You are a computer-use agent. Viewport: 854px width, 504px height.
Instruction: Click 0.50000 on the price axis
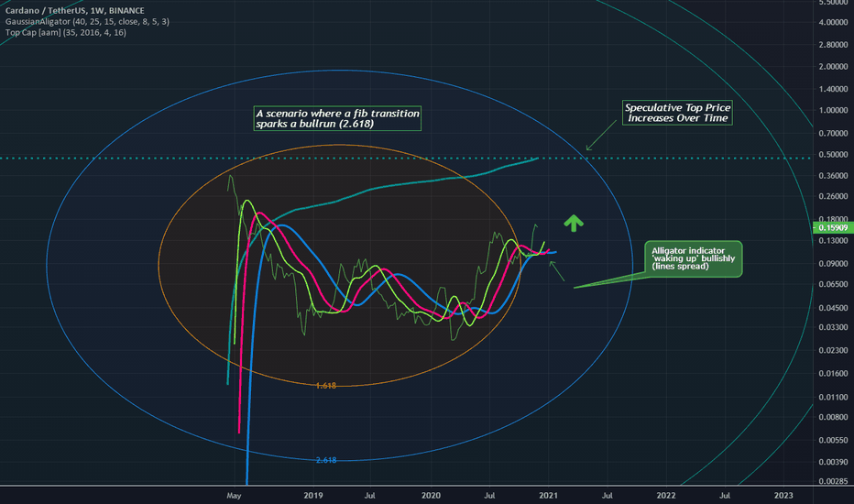click(x=833, y=155)
